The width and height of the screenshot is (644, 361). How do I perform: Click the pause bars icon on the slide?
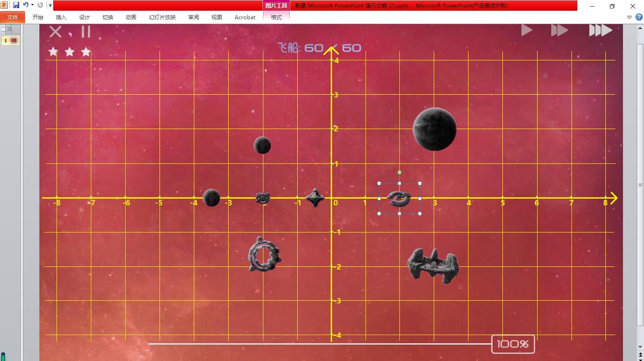(86, 32)
